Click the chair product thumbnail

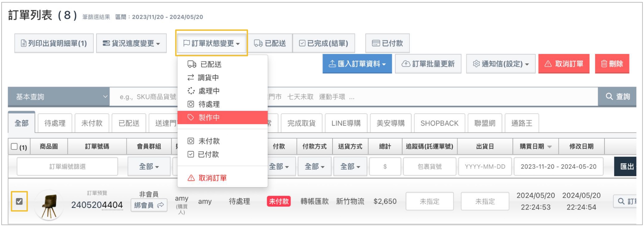pos(49,205)
